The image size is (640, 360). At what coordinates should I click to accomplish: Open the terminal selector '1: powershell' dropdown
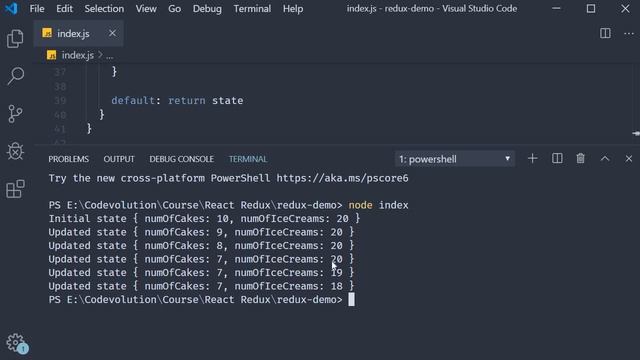tap(455, 159)
